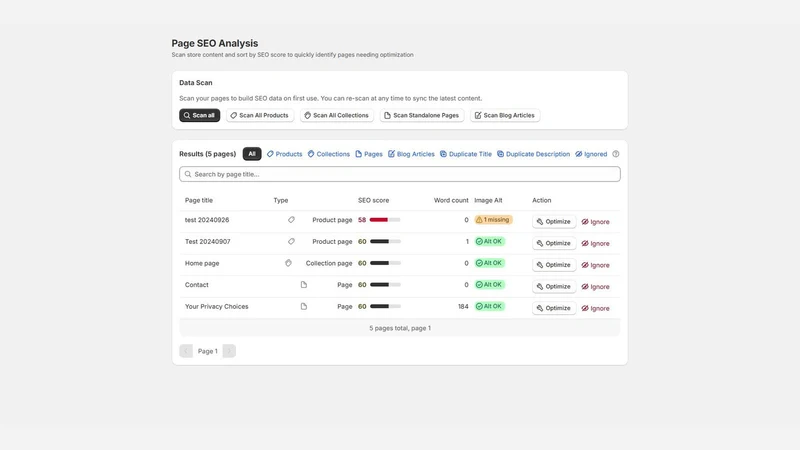This screenshot has width=800, height=450.
Task: Ignore the Contact page
Action: [x=595, y=287]
